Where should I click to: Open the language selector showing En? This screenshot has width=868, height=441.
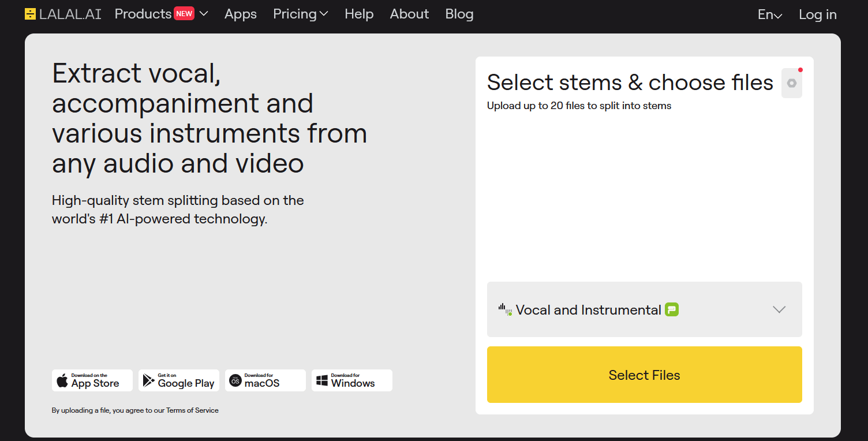click(770, 14)
